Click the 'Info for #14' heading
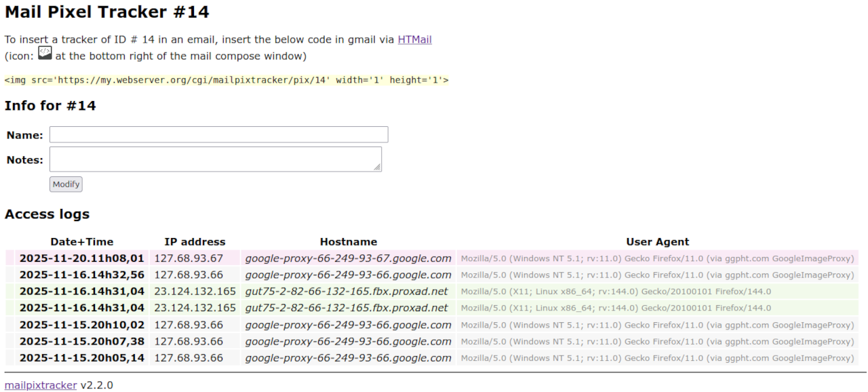This screenshot has width=868, height=392. tap(50, 105)
